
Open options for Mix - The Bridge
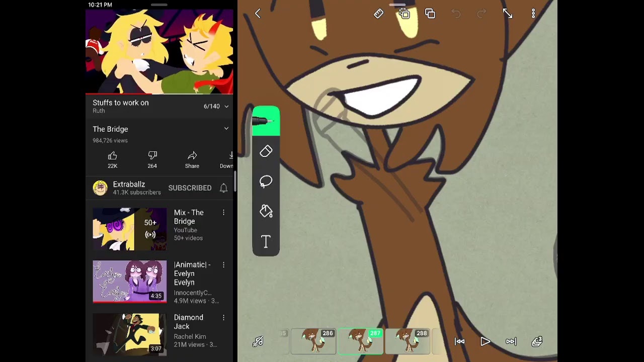[x=223, y=213]
